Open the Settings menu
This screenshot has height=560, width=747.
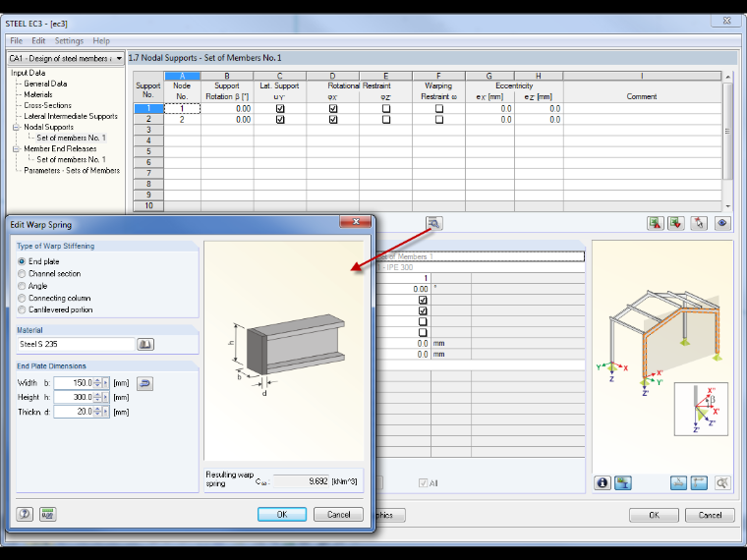pos(69,41)
